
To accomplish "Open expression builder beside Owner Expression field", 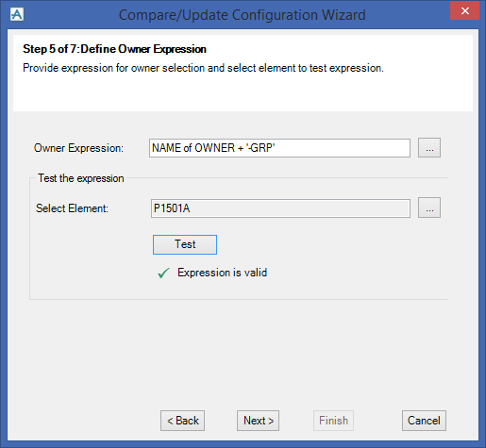I will click(429, 148).
